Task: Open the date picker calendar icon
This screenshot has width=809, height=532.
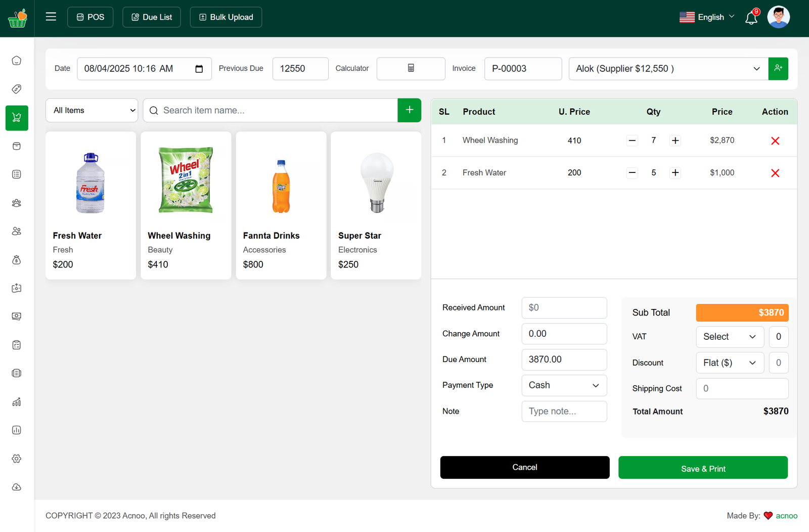Action: pyautogui.click(x=199, y=69)
